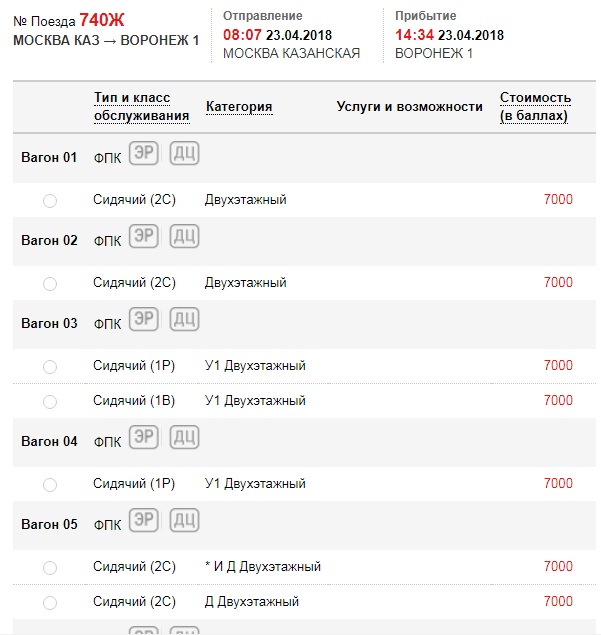Click the Категория column header

coord(239,107)
